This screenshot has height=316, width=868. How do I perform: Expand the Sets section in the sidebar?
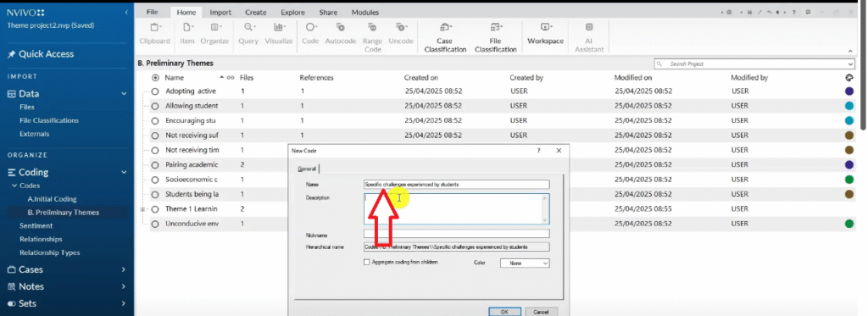coord(124,303)
